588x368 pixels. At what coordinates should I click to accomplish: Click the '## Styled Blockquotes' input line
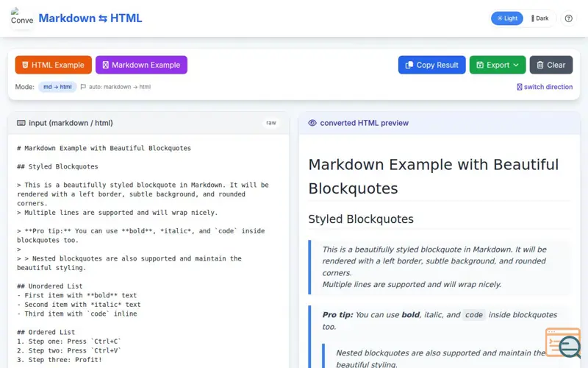57,166
